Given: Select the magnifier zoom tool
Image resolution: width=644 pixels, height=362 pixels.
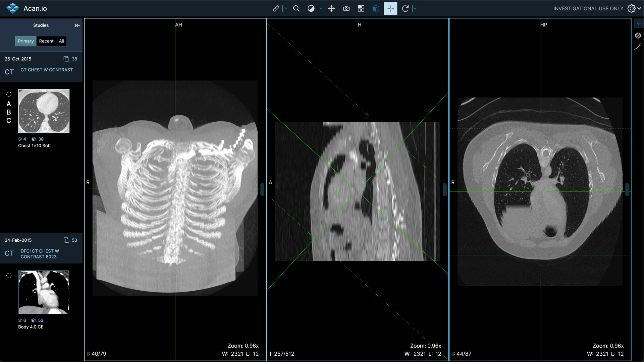Looking at the screenshot, I should (x=296, y=9).
